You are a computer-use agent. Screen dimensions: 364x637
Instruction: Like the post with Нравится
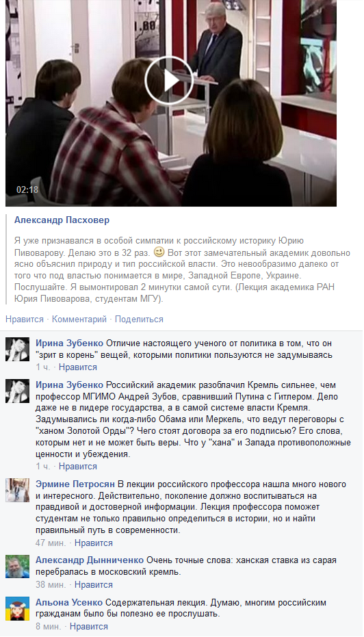(x=25, y=320)
